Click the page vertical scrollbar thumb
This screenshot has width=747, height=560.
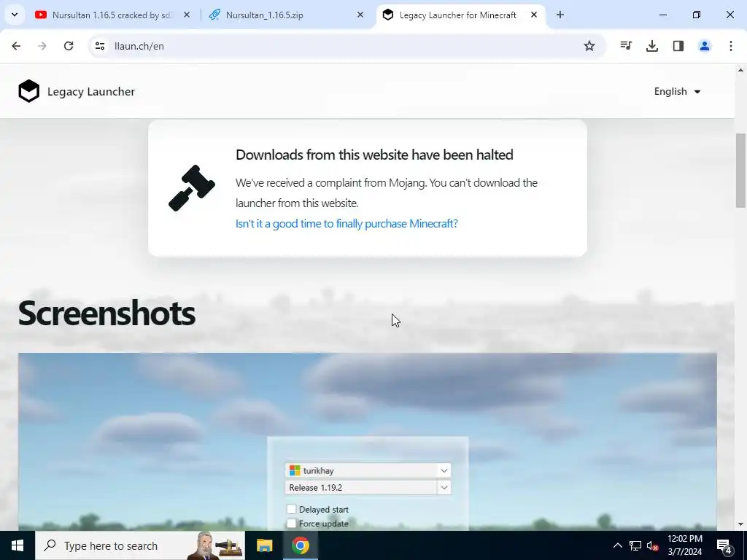pos(740,171)
